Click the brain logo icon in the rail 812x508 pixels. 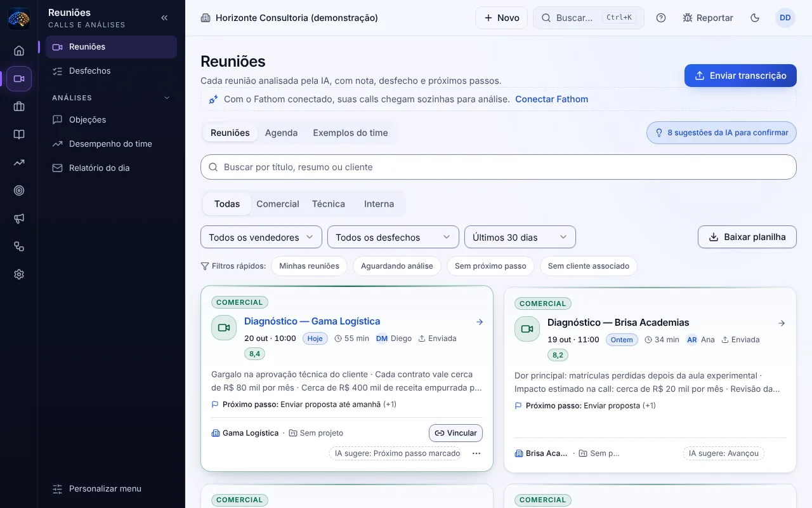[18, 18]
